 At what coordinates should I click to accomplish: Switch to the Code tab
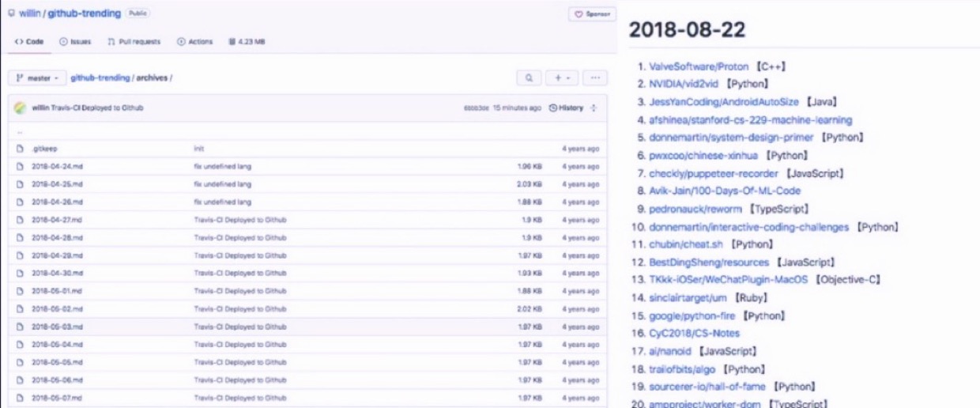(29, 42)
